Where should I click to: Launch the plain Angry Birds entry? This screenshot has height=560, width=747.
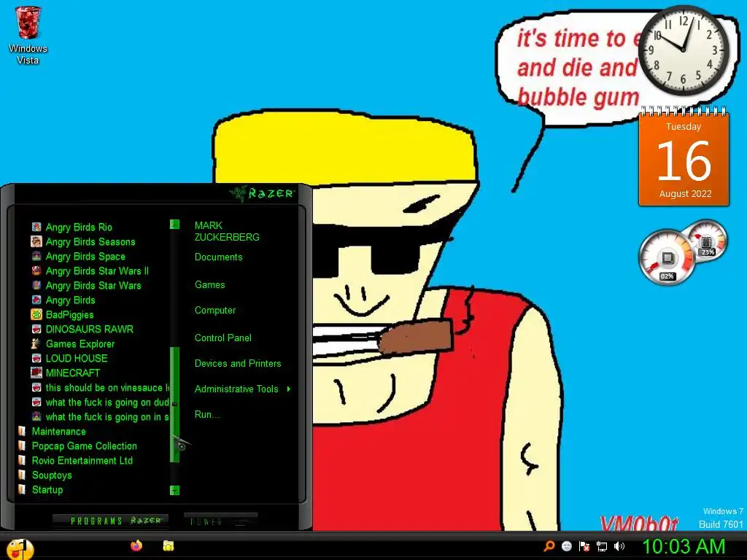[x=63, y=300]
